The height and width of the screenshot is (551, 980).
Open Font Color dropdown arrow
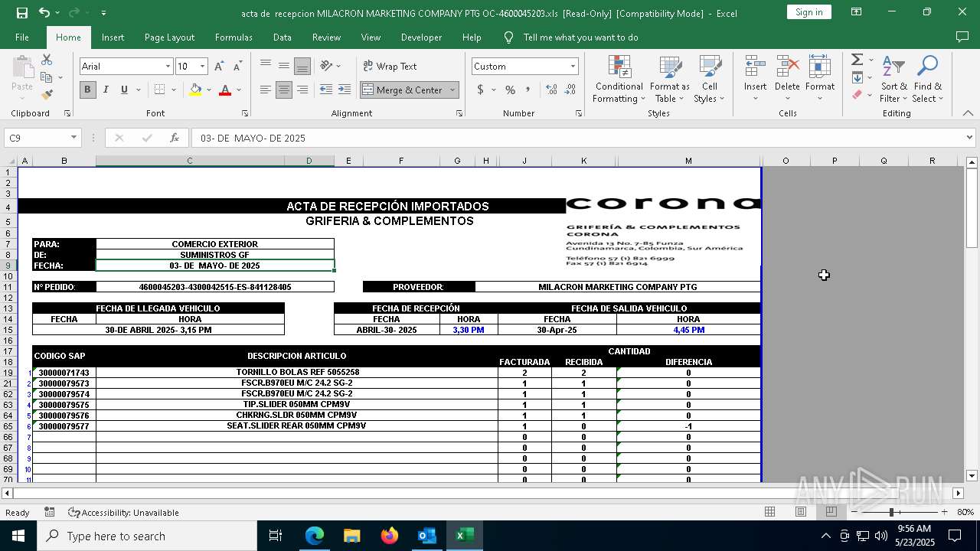coord(239,90)
